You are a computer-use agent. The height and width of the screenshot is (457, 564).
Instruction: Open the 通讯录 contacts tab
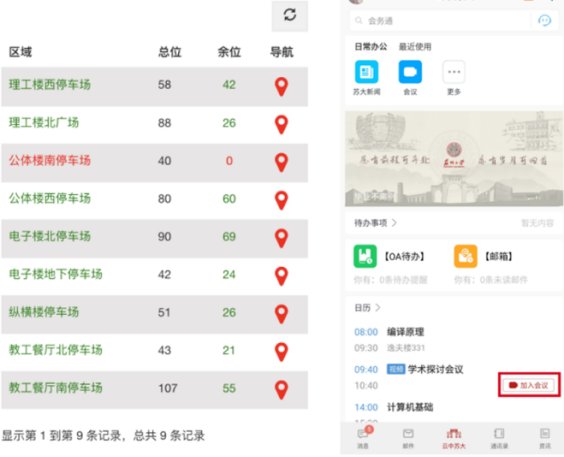coord(499,438)
